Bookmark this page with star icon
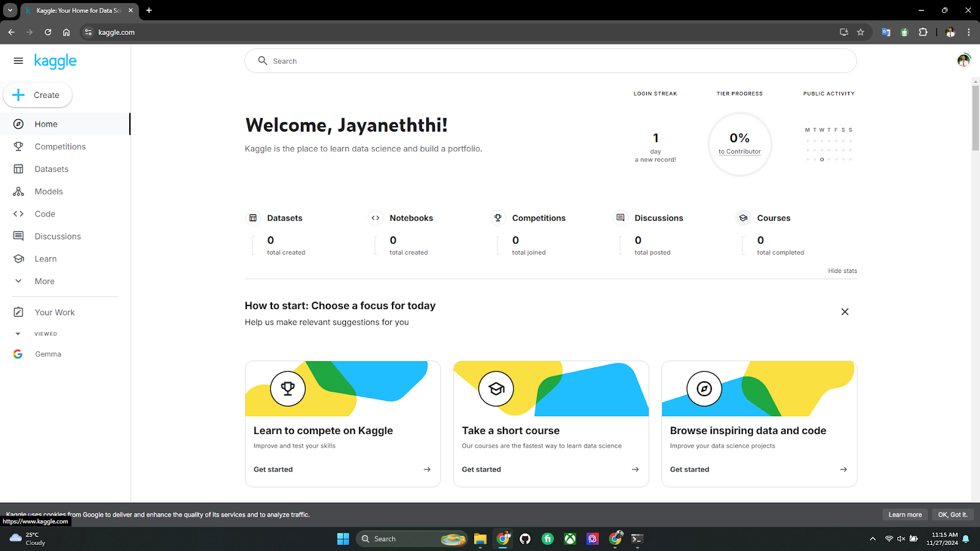The width and height of the screenshot is (980, 551). 861,32
